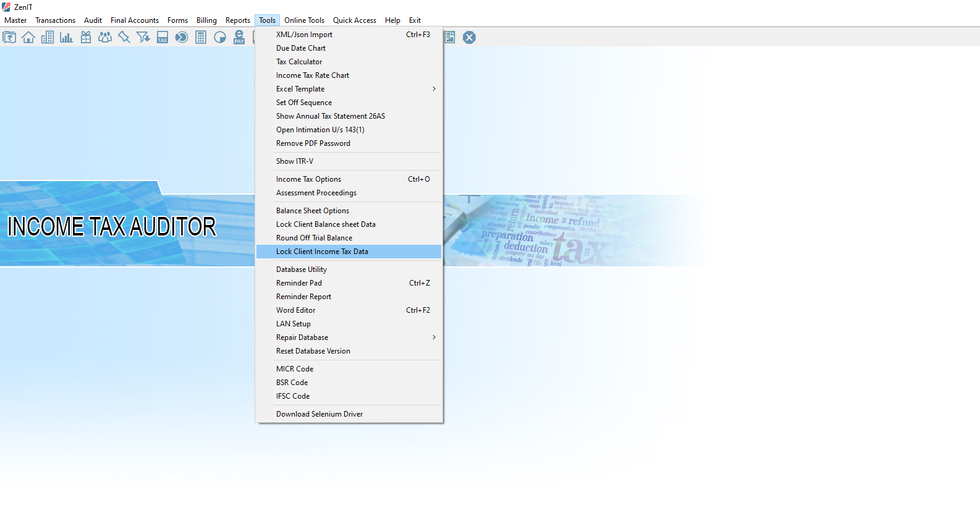Choose Reset Database Version
Image resolution: width=980 pixels, height=526 pixels.
349,351
